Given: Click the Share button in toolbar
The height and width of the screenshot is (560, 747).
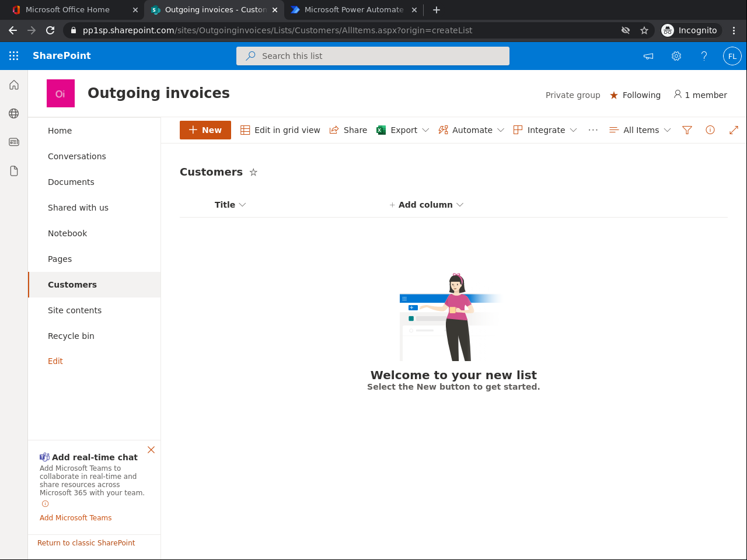Looking at the screenshot, I should click(x=348, y=130).
